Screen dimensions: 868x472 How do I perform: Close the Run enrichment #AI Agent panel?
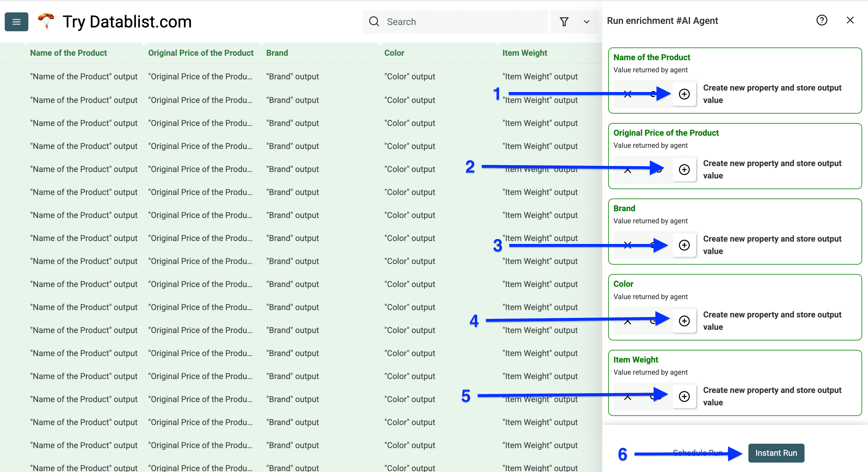tap(851, 20)
